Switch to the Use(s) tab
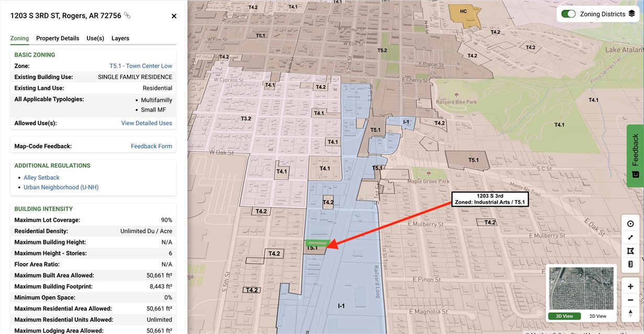Viewport: 644px width, 334px height. pyautogui.click(x=95, y=38)
